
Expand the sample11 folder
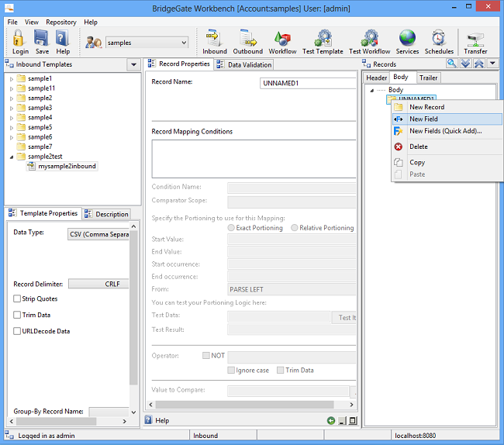point(12,88)
